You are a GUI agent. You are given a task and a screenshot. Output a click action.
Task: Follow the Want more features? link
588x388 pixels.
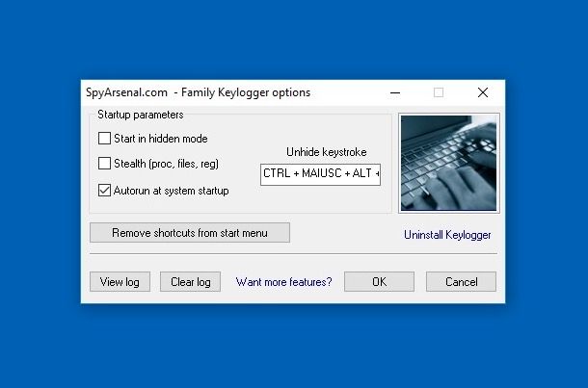point(283,282)
